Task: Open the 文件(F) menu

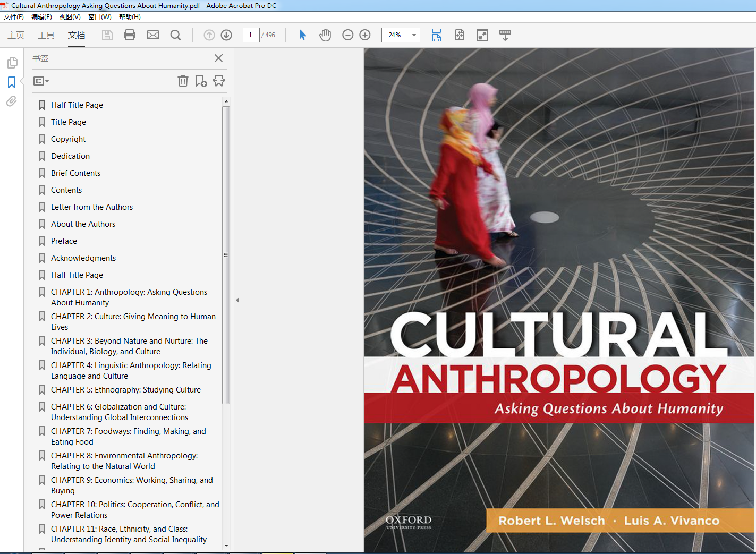Action: pyautogui.click(x=14, y=17)
